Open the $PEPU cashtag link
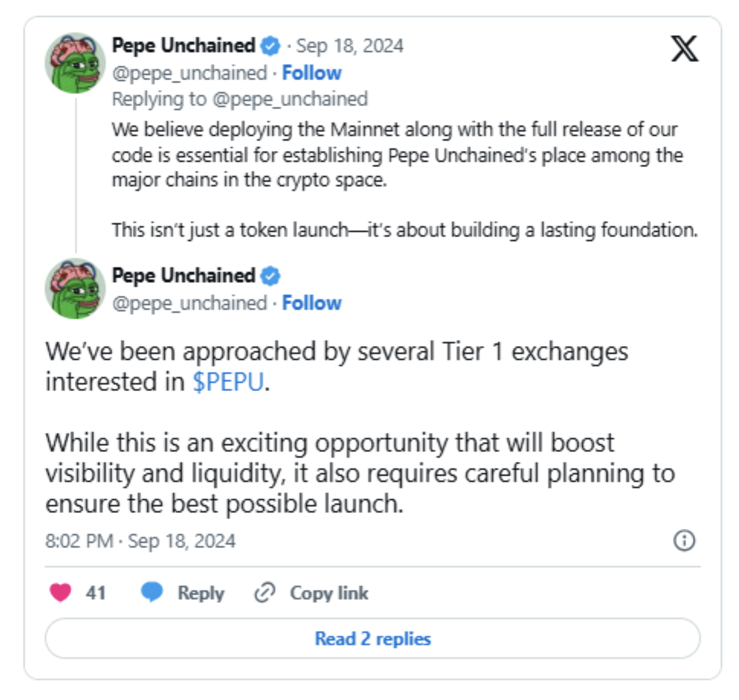This screenshot has height=700, width=739. pyautogui.click(x=228, y=382)
